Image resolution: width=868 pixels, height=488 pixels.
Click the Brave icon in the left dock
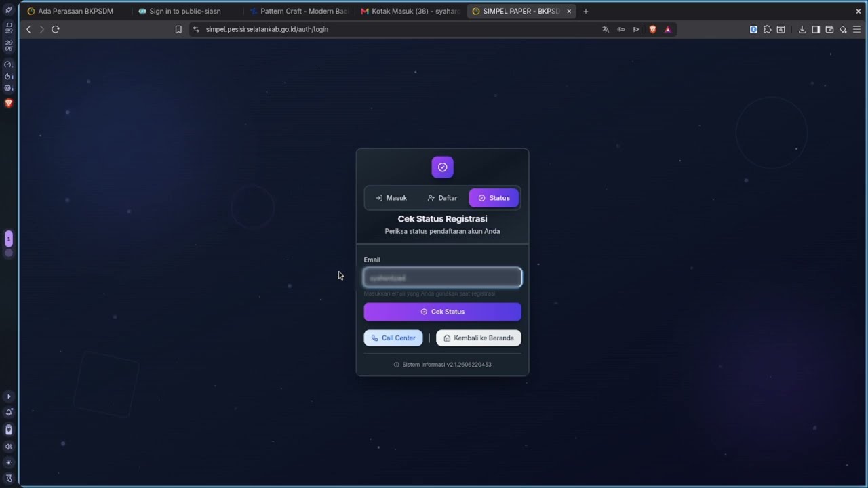click(x=9, y=103)
